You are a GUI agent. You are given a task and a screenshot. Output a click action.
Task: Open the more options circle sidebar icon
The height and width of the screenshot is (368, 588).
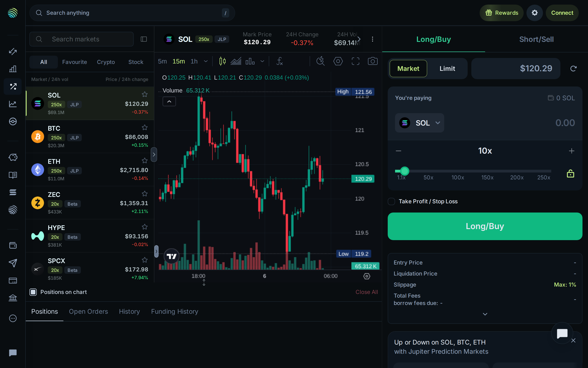13,318
